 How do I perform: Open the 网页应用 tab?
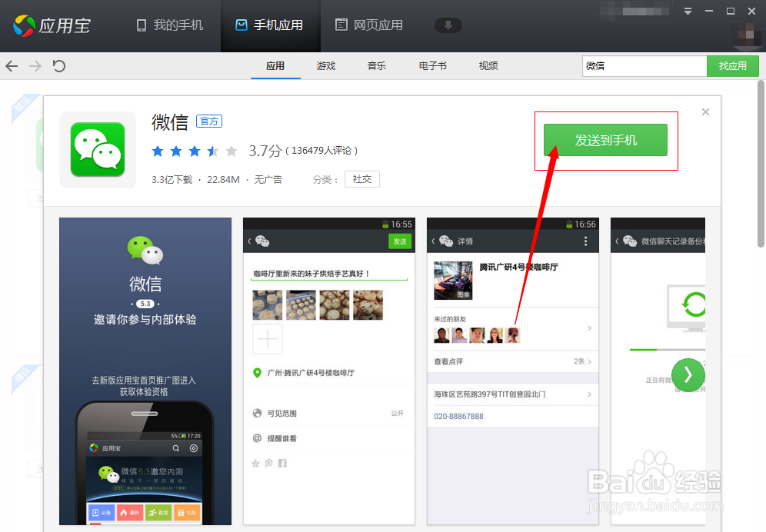point(369,25)
